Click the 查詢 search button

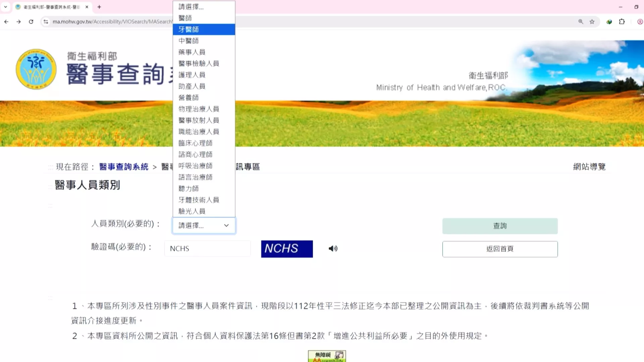(x=500, y=226)
